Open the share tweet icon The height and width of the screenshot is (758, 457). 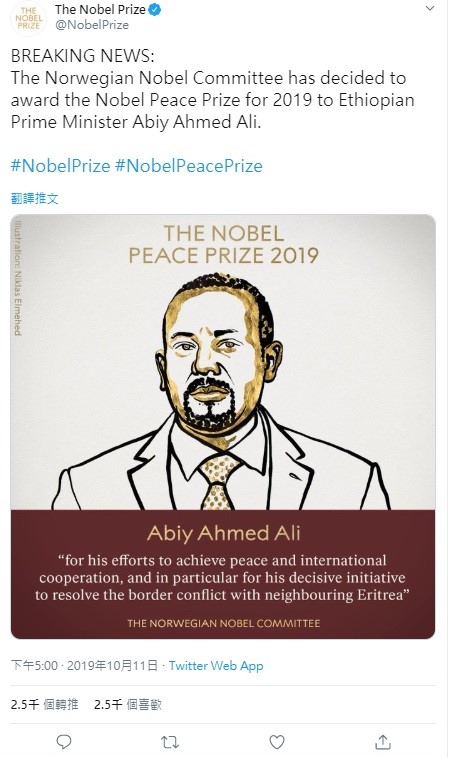[x=383, y=742]
